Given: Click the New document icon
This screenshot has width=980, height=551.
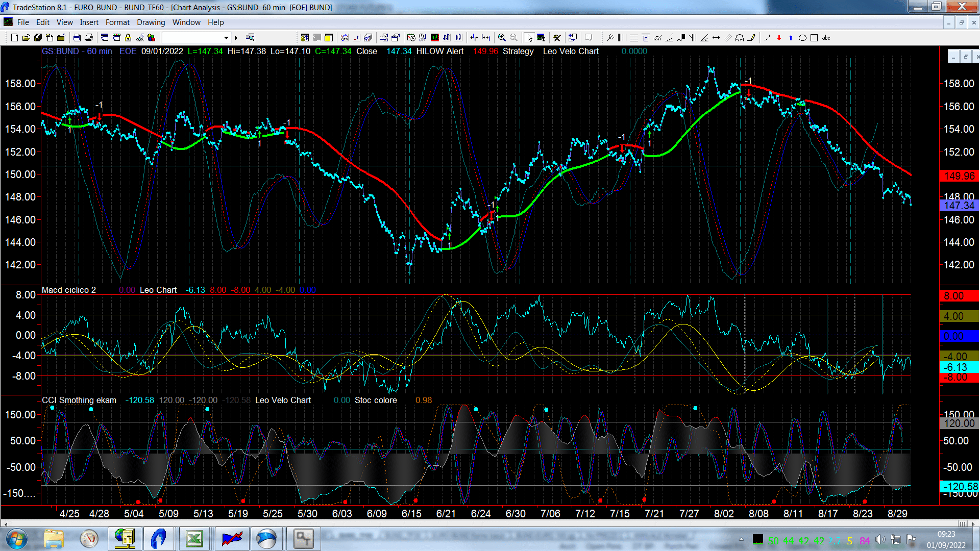Looking at the screenshot, I should point(15,38).
